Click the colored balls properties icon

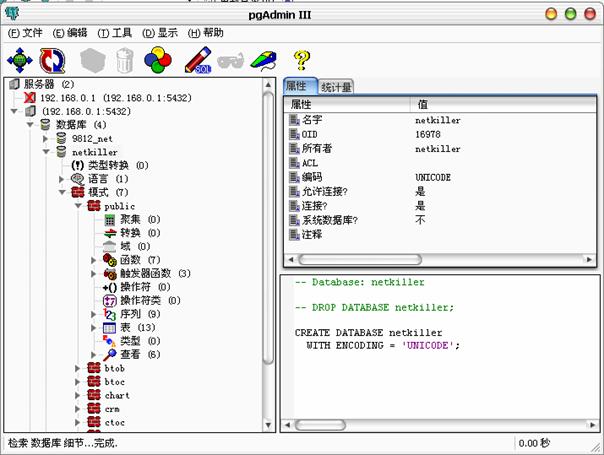(158, 60)
